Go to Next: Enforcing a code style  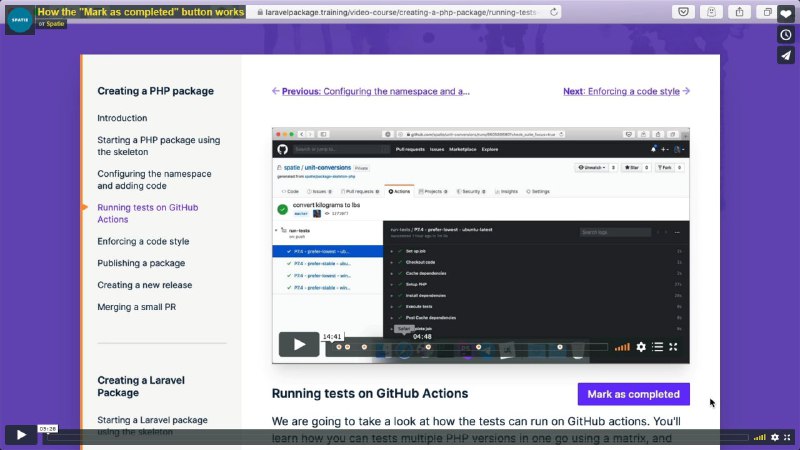(x=627, y=91)
